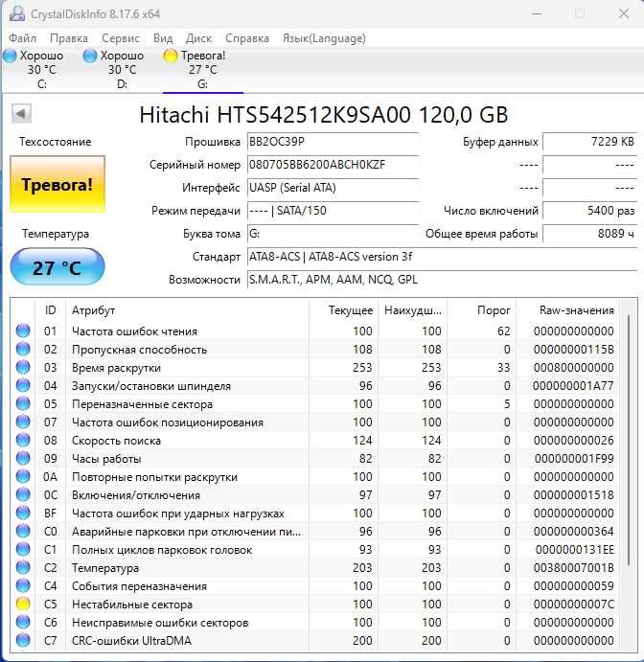This screenshot has height=662, width=644.
Task: Open the Язык(Language) menu
Action: click(x=324, y=38)
